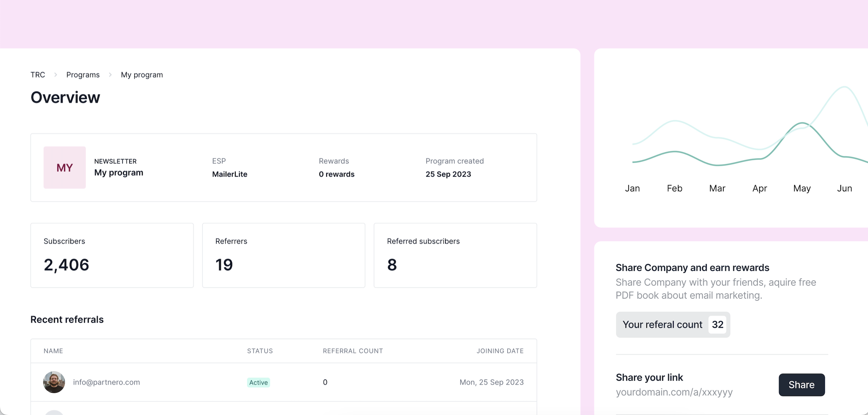This screenshot has height=415, width=868.
Task: Sort by NAME column header
Action: coord(53,351)
